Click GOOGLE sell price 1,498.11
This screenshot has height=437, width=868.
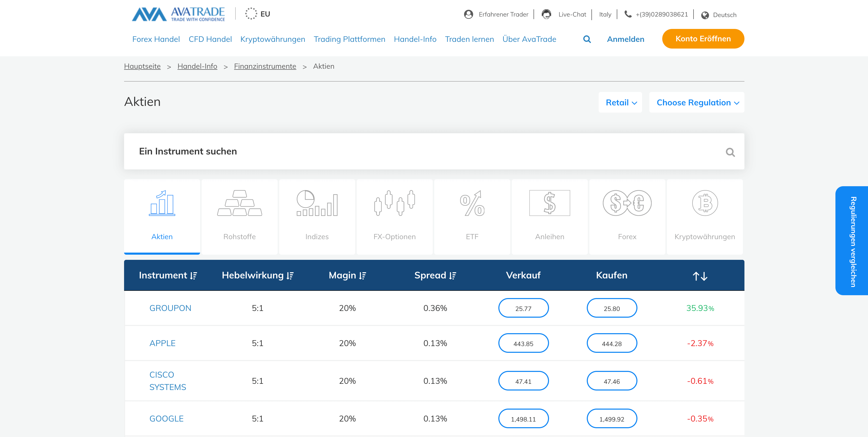point(523,418)
